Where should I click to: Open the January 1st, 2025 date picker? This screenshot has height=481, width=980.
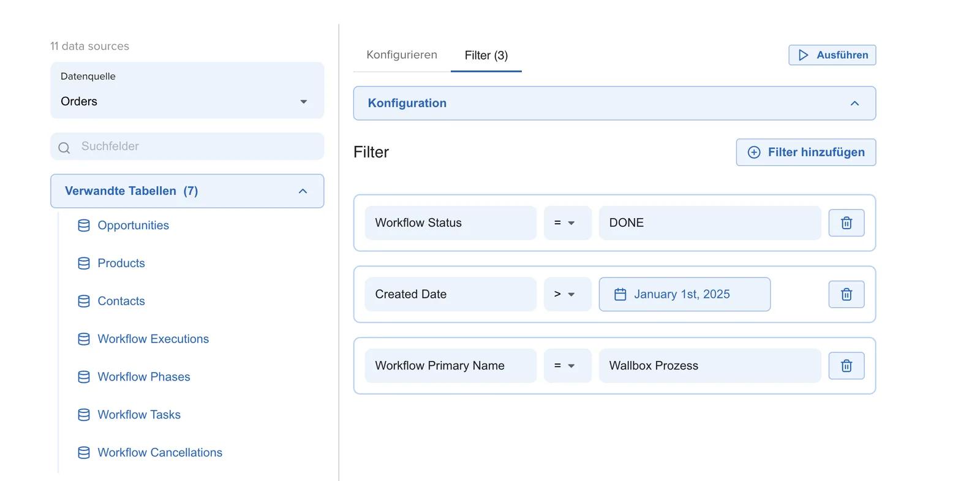[685, 294]
